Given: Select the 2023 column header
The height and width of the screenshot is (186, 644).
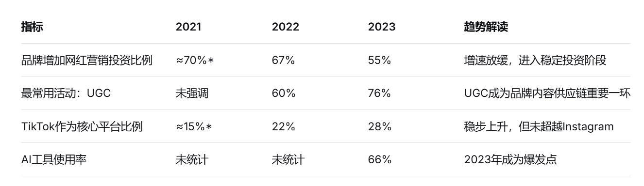Looking at the screenshot, I should (381, 27).
